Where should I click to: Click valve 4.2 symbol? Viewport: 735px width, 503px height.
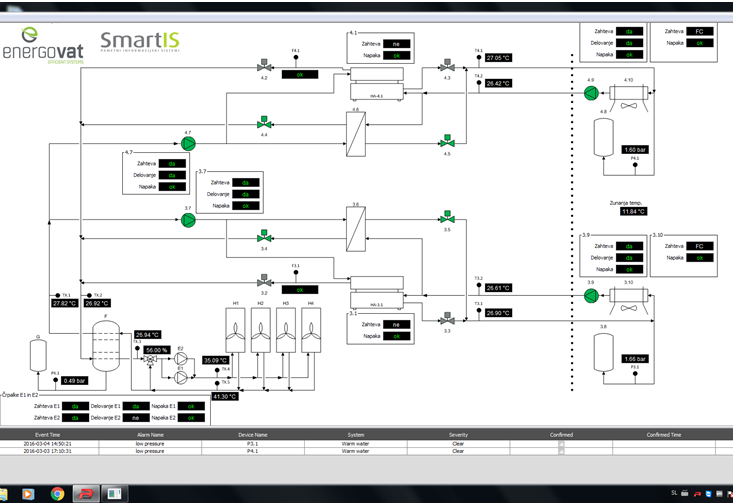264,66
